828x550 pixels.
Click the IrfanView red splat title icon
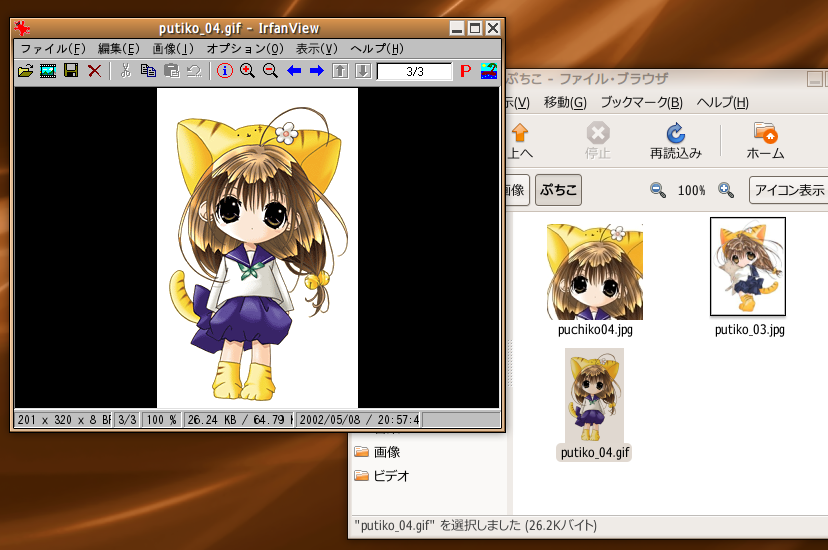click(x=22, y=28)
